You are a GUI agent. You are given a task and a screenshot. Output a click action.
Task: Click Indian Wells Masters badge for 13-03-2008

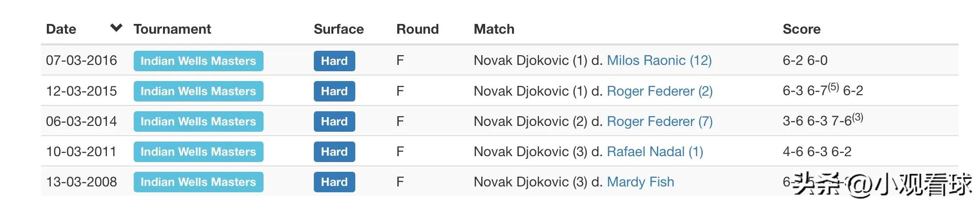coord(198,182)
